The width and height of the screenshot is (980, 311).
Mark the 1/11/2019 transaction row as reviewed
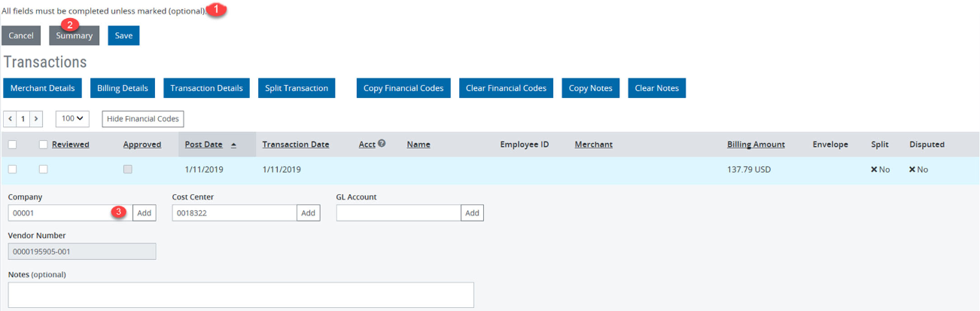click(x=43, y=169)
